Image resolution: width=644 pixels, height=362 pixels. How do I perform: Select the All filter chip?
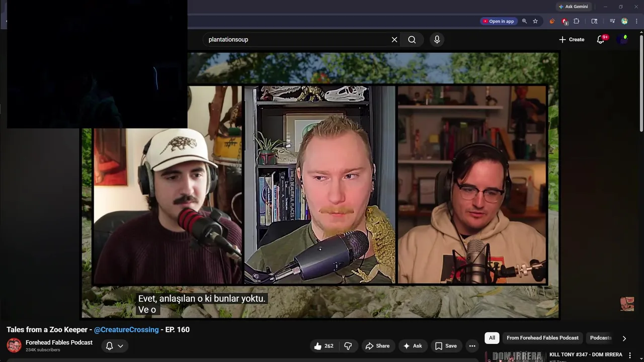(x=492, y=338)
